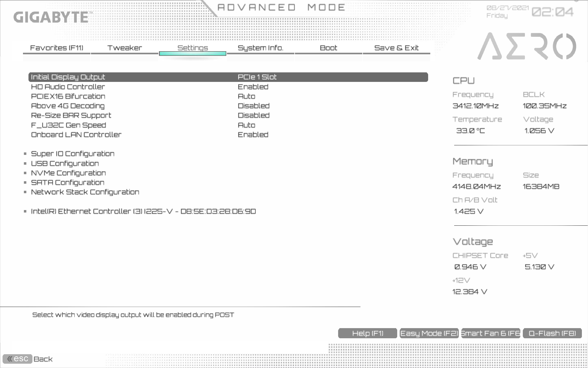This screenshot has width=588, height=368.
Task: Toggle the Onboard LAN Controller Enabled value
Action: (x=253, y=135)
